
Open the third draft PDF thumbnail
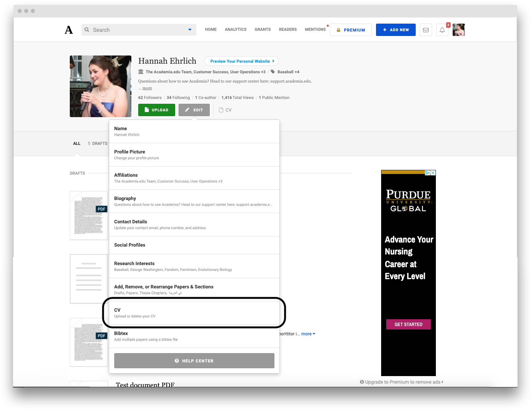coord(89,342)
